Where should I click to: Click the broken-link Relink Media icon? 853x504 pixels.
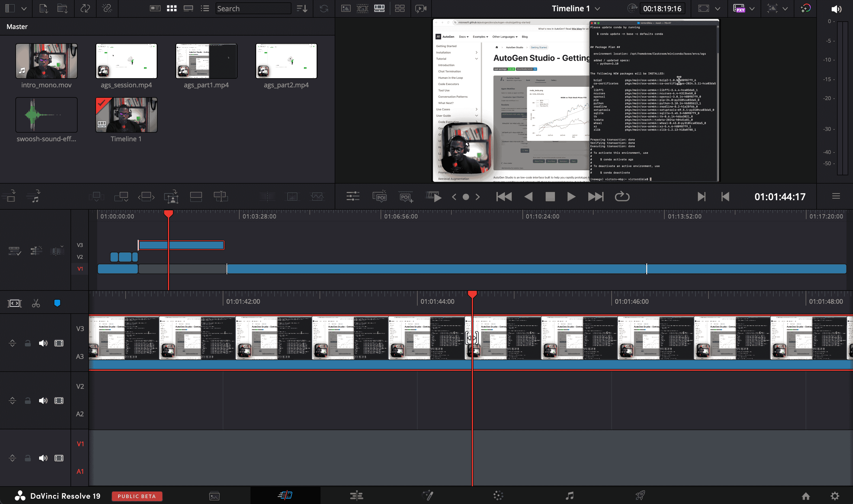point(107,9)
